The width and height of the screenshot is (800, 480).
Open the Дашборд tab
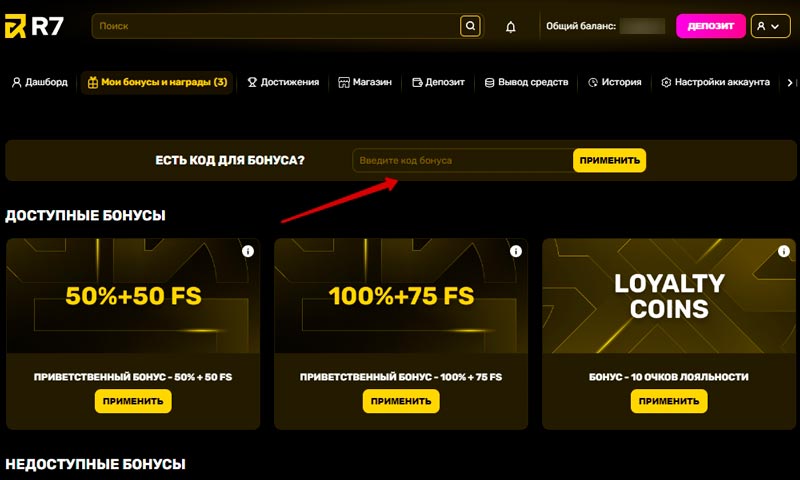pyautogui.click(x=40, y=82)
